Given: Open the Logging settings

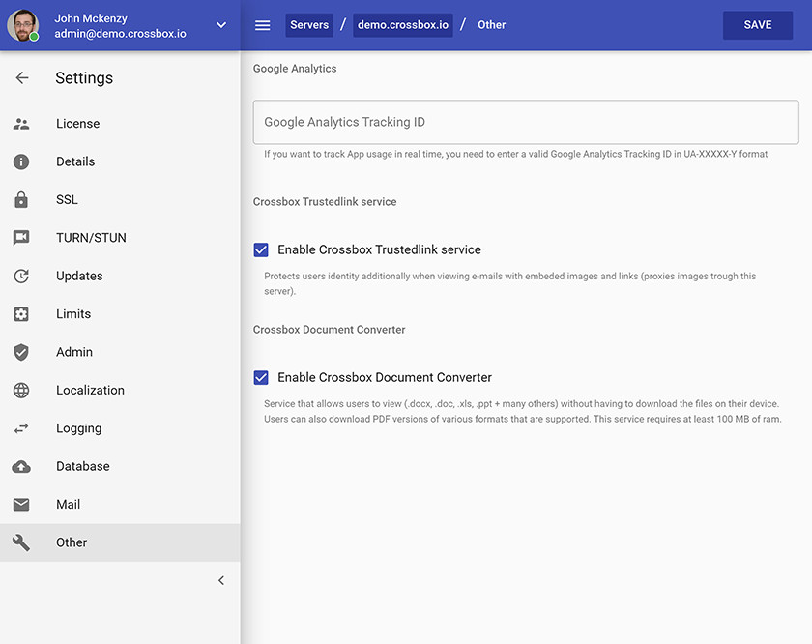Looking at the screenshot, I should (x=120, y=428).
